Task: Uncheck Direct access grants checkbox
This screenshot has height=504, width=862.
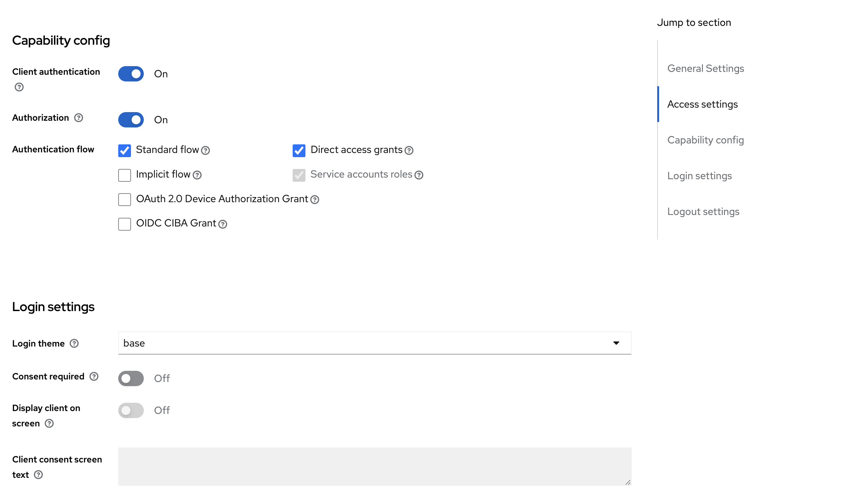Action: pyautogui.click(x=299, y=150)
